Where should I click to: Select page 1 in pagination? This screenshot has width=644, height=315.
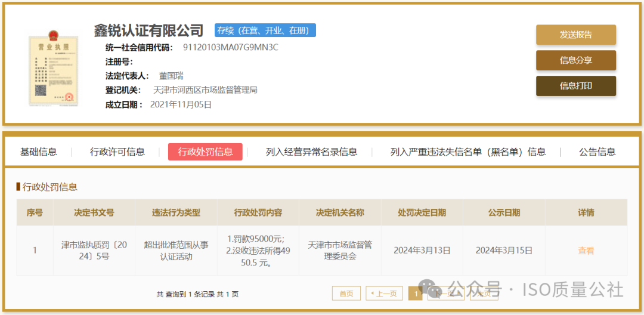pos(415,294)
